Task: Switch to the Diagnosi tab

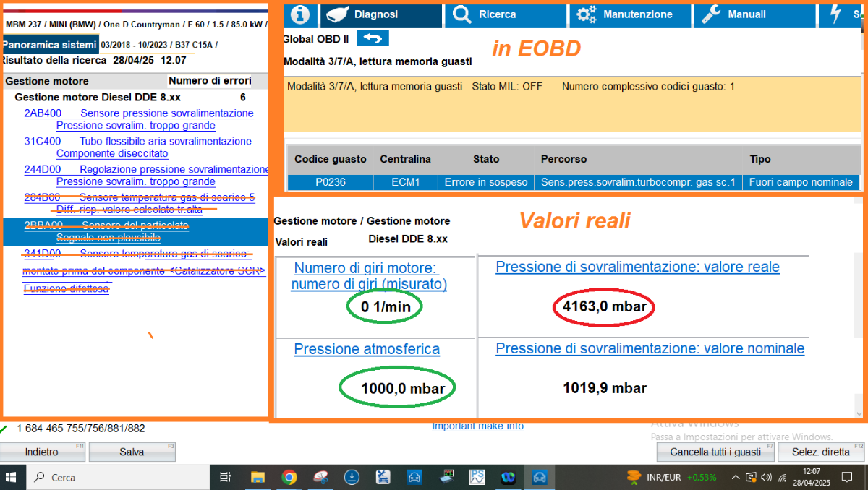Action: click(x=381, y=14)
